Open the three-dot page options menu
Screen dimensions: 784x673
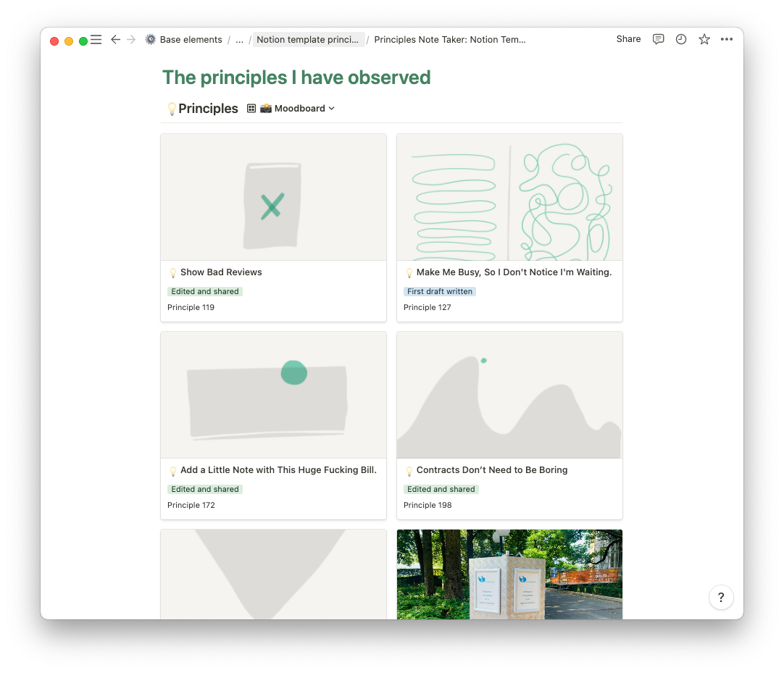coord(727,40)
